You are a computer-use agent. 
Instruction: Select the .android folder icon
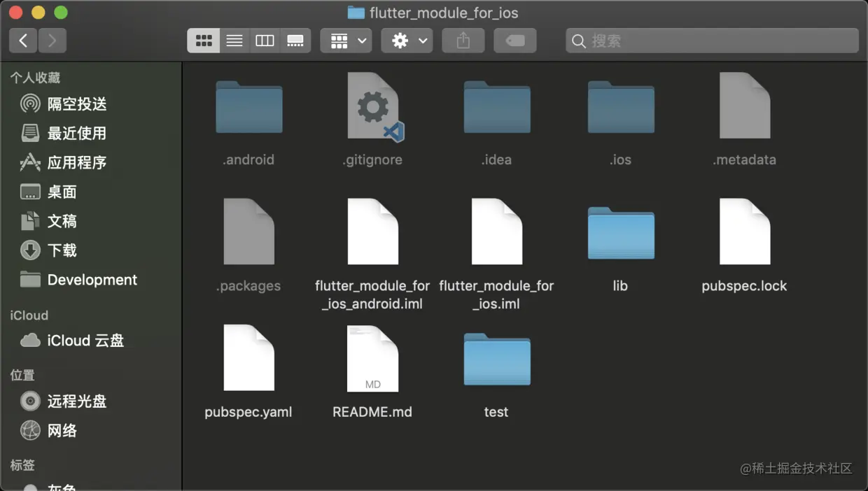pos(248,107)
